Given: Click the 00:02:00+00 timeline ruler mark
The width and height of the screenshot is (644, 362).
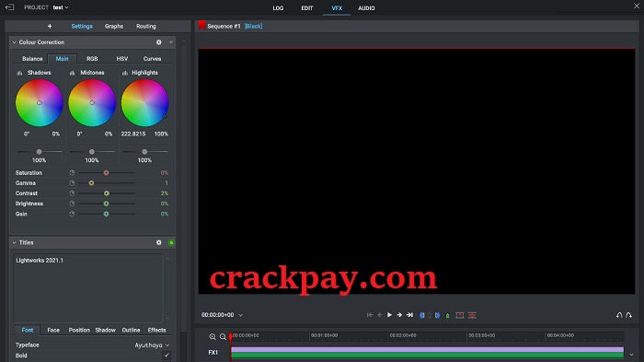Looking at the screenshot, I should [x=403, y=335].
